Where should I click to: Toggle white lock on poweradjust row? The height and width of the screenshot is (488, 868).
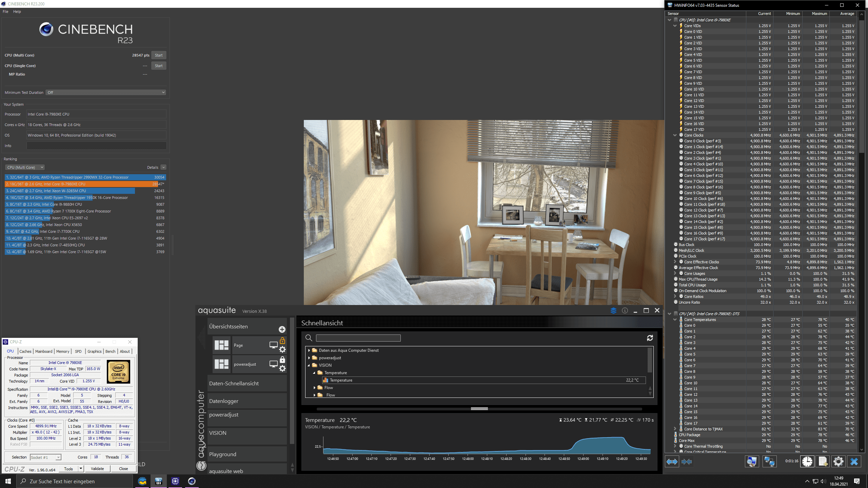[x=282, y=360]
